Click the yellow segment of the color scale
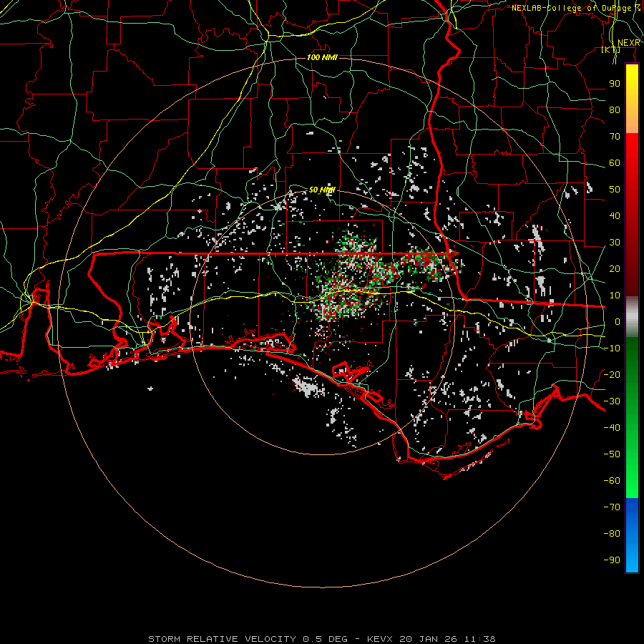The height and width of the screenshot is (644, 644). (x=632, y=99)
